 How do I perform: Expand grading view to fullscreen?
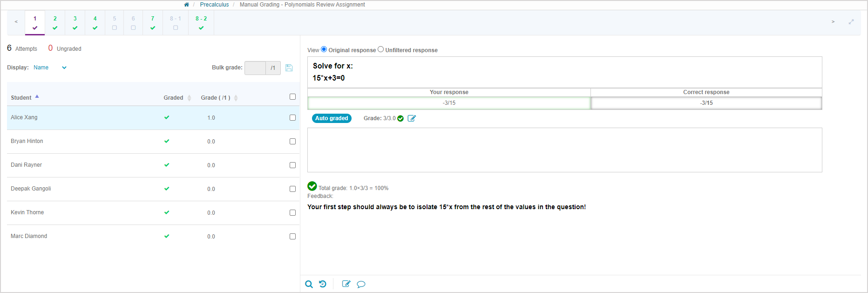tap(851, 22)
